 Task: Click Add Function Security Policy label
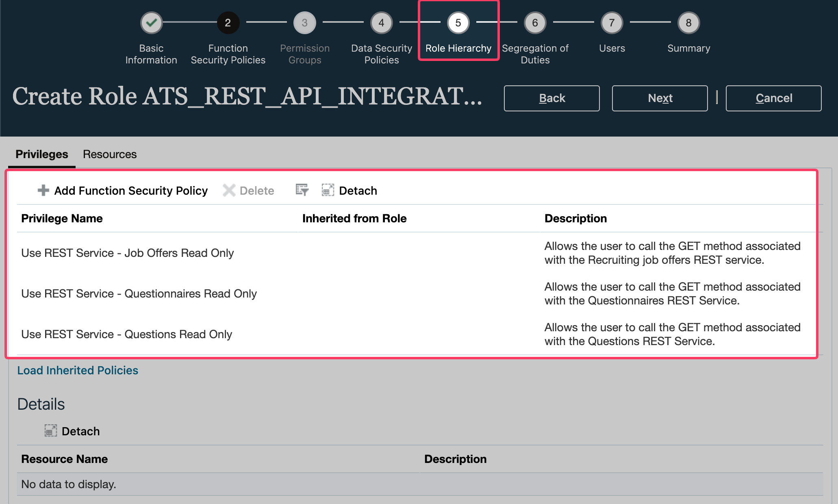(131, 191)
